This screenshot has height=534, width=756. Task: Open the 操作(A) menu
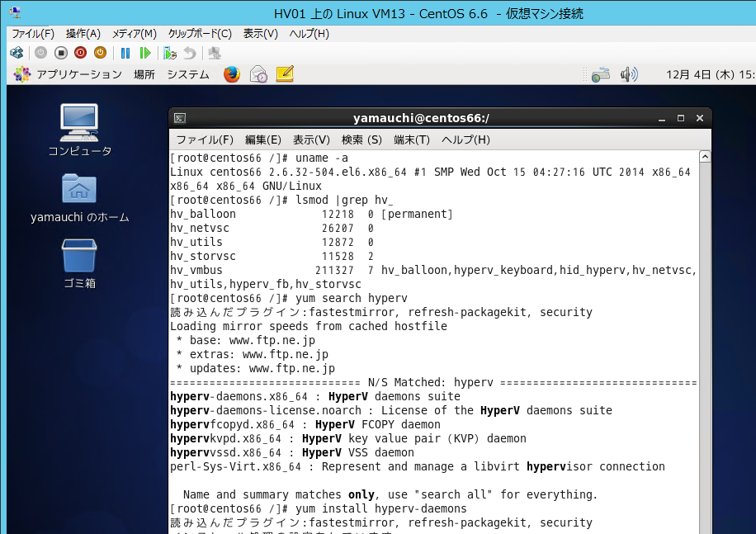tap(83, 34)
